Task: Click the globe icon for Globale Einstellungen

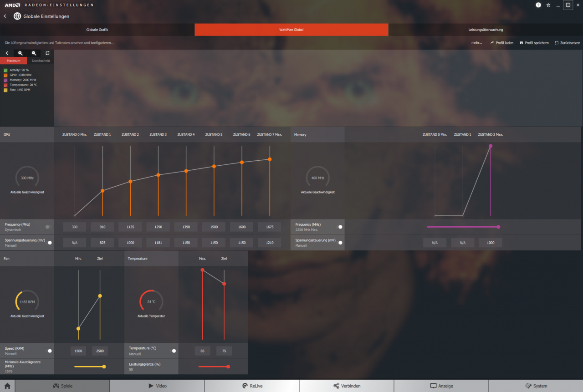Action: [17, 16]
